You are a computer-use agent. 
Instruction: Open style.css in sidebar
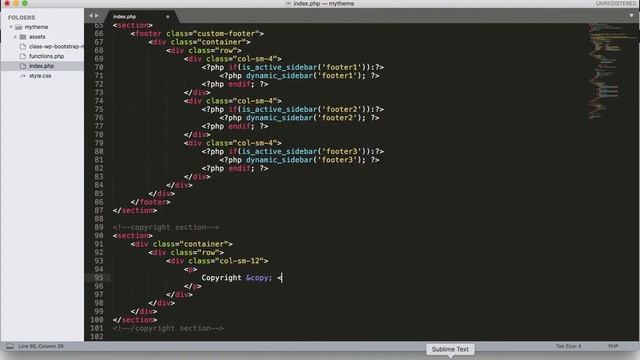pos(40,76)
